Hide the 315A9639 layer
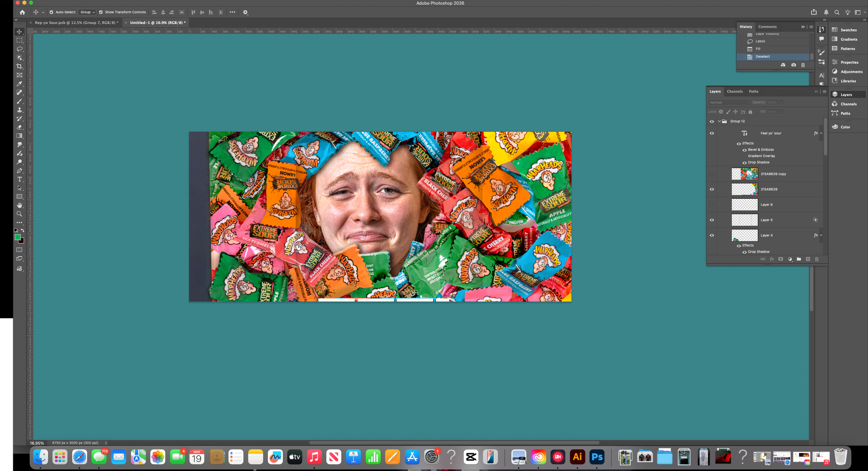The width and height of the screenshot is (868, 471). coord(712,189)
